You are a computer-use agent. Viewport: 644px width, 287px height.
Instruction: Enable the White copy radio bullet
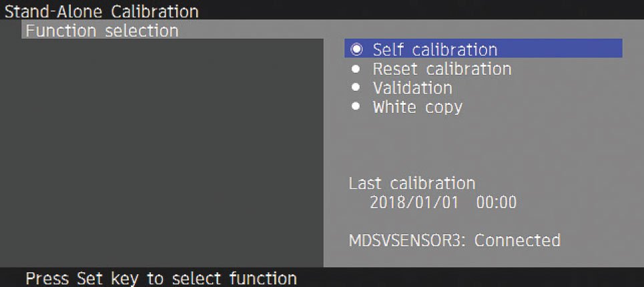pyautogui.click(x=356, y=106)
